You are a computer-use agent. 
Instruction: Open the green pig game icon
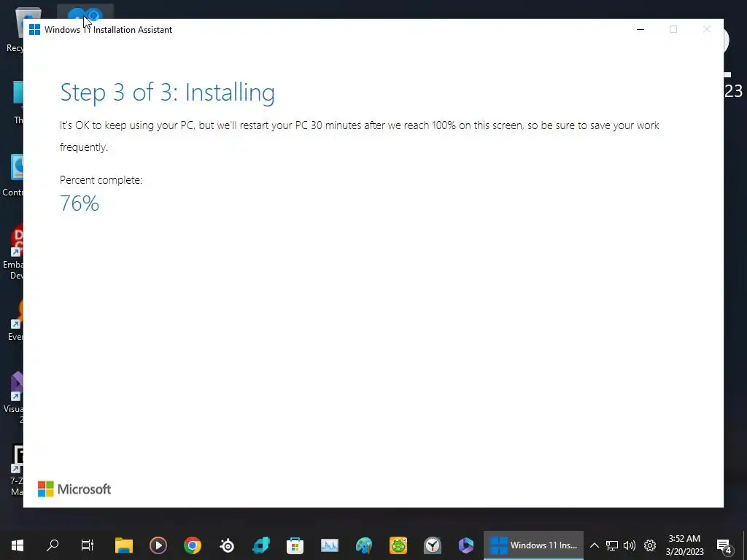tap(398, 545)
